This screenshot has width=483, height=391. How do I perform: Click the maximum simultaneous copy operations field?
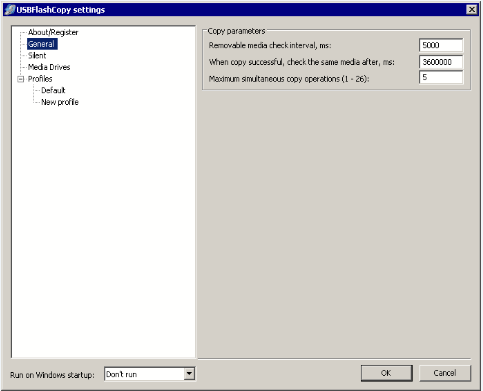(441, 77)
